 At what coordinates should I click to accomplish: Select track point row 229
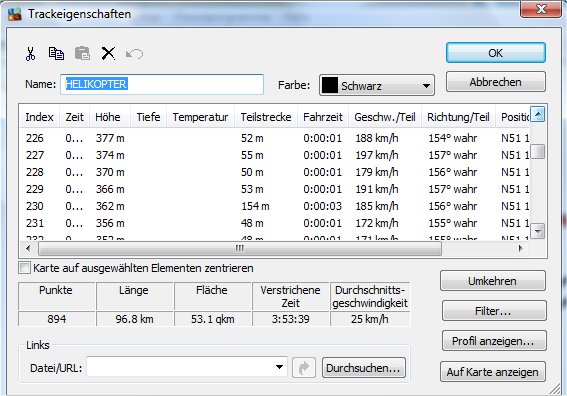click(275, 189)
